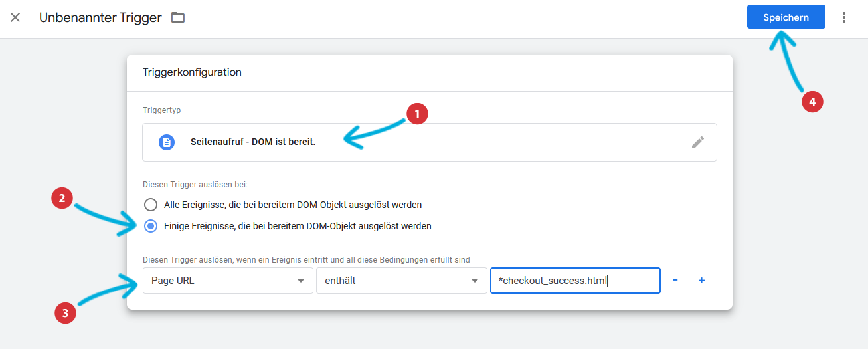Click the 'Alle Ereignisse' option label text
Viewport: 868px width, 349px height.
293,205
